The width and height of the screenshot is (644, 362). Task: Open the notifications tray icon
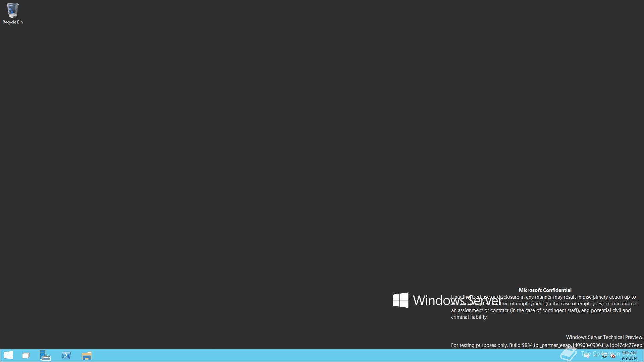[x=587, y=356]
